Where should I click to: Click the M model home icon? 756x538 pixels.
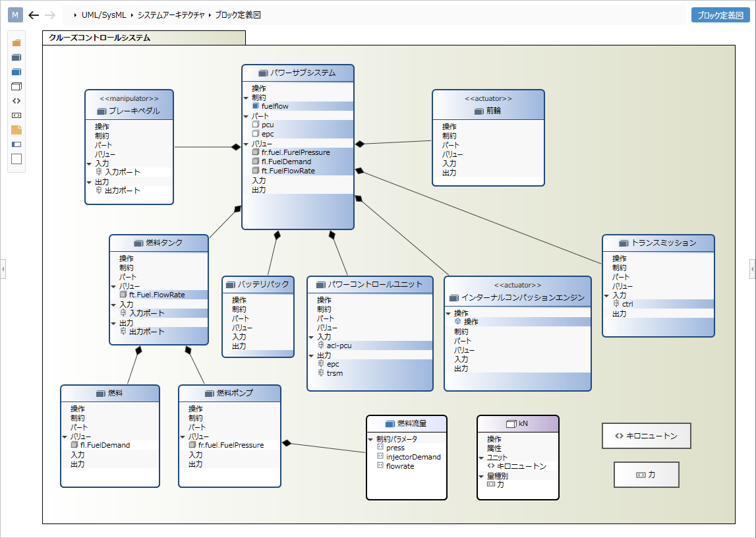pos(15,15)
